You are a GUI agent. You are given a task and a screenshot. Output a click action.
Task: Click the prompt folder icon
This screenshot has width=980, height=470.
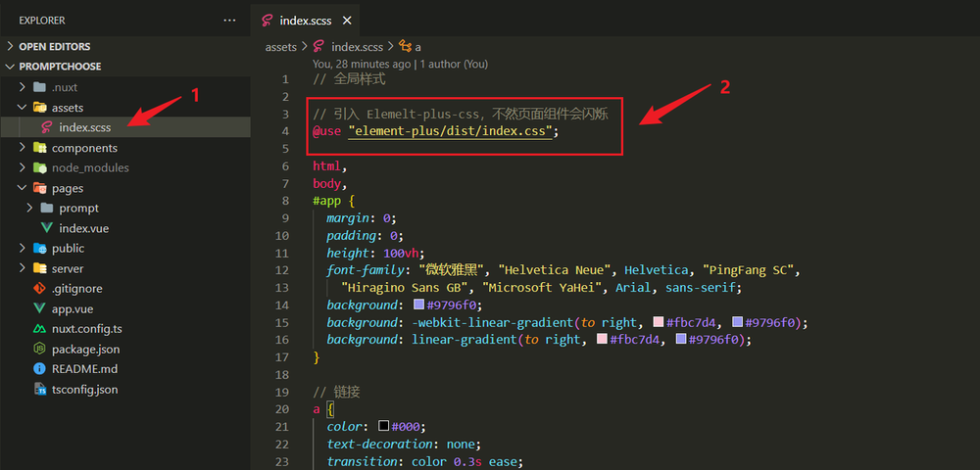(x=47, y=208)
